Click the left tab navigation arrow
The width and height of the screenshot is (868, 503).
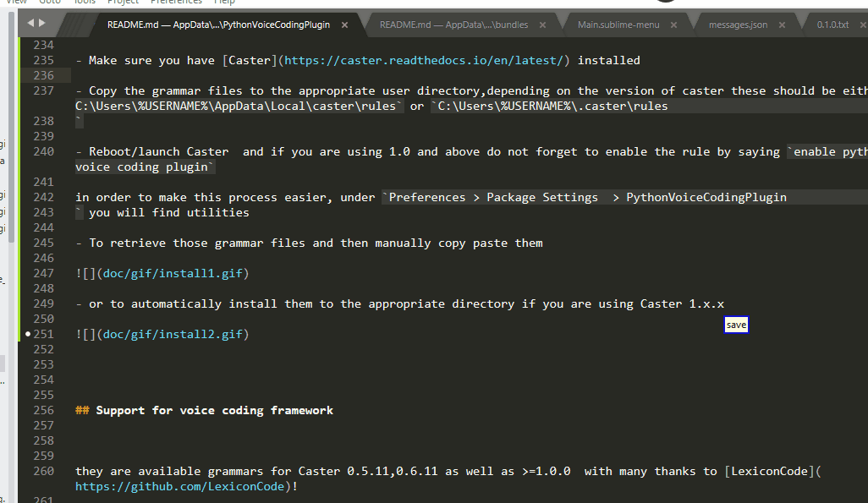pyautogui.click(x=30, y=23)
